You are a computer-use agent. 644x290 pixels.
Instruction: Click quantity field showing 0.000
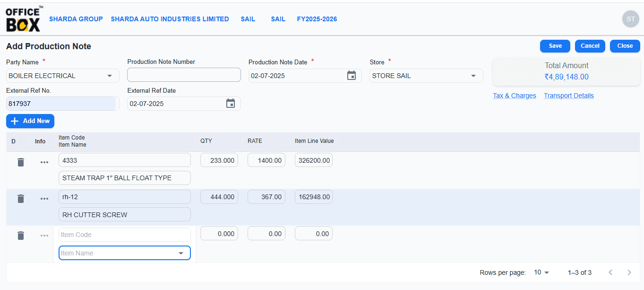(x=219, y=233)
